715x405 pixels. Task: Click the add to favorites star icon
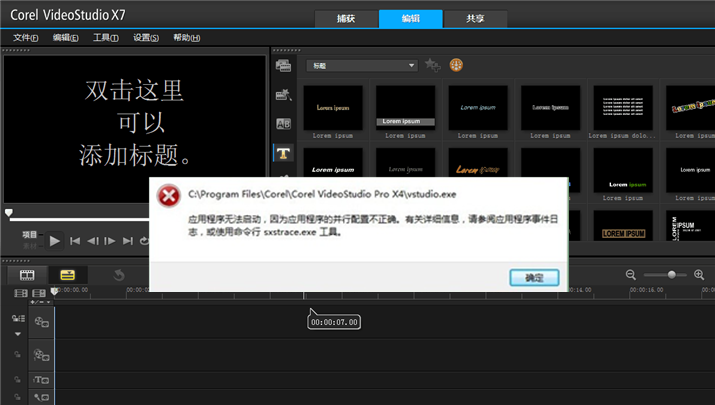click(x=432, y=65)
